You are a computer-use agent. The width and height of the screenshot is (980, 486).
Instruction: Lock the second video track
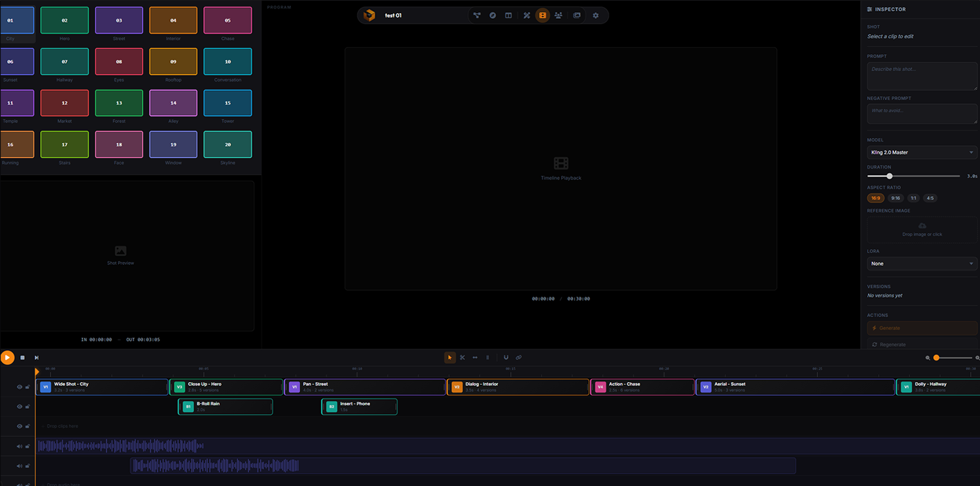[x=27, y=406]
